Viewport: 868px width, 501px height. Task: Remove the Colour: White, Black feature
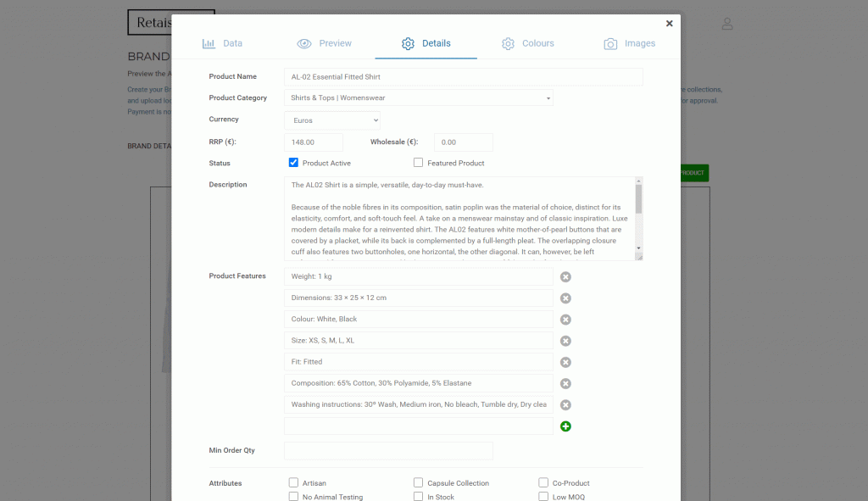tap(565, 320)
